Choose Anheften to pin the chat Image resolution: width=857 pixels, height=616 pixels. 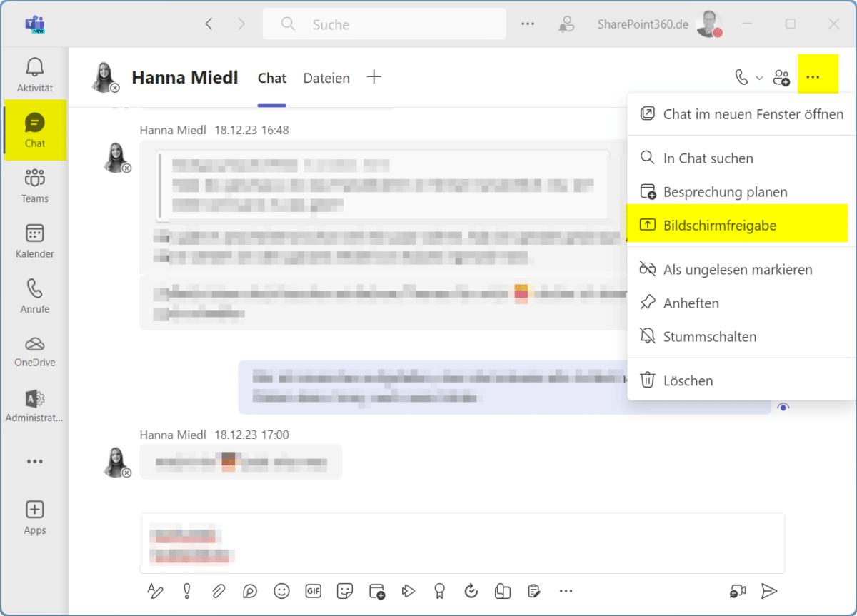click(x=691, y=303)
